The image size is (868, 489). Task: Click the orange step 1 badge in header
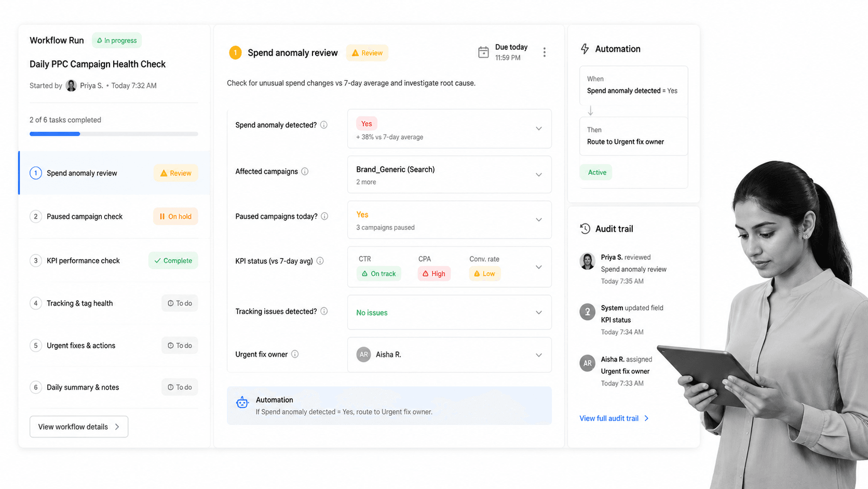[x=235, y=52]
